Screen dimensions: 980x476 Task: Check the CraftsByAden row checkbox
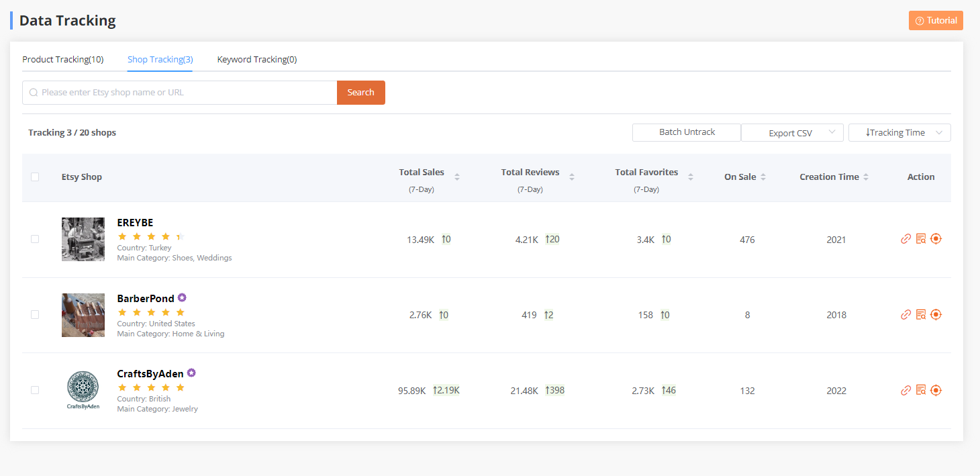point(35,390)
